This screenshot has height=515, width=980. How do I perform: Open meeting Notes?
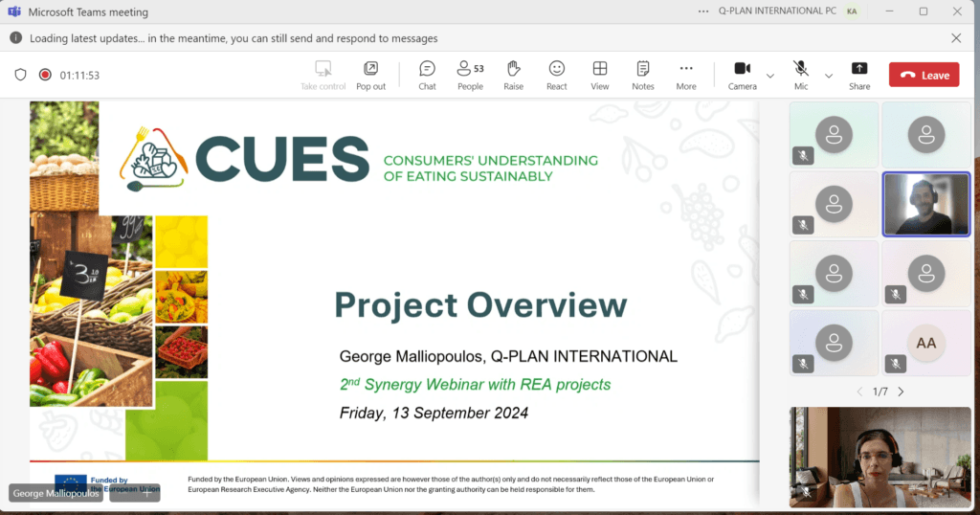pos(643,75)
